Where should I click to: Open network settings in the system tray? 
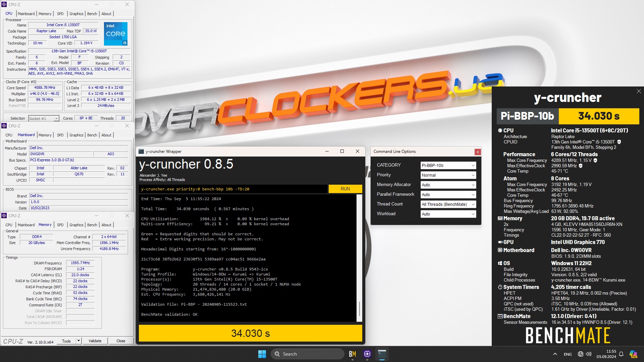pyautogui.click(x=581, y=354)
